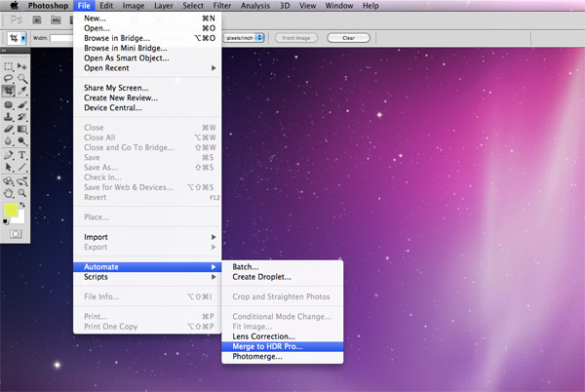Select the Dodge tool
The height and width of the screenshot is (392, 585).
(22, 141)
